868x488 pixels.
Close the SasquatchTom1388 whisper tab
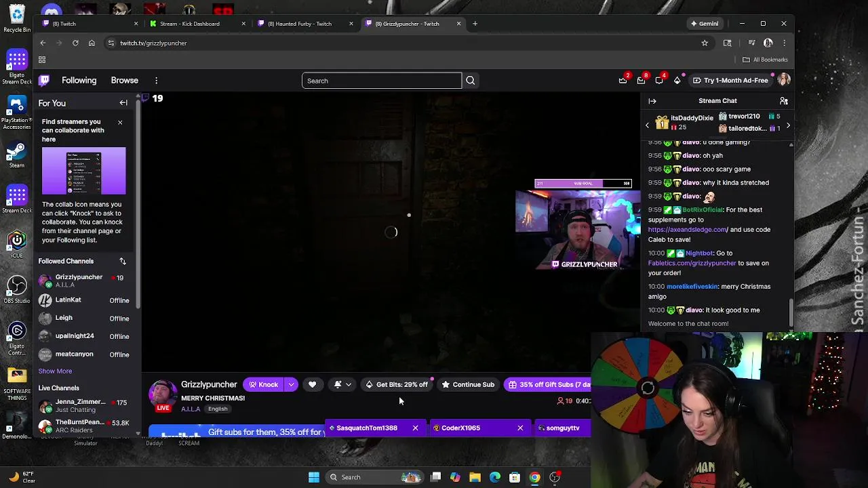tap(415, 428)
